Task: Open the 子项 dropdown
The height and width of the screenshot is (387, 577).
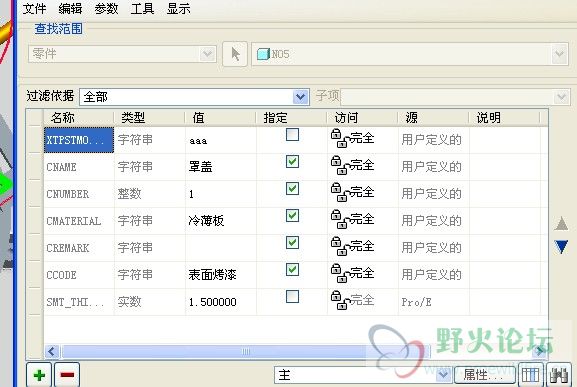Action: click(x=455, y=97)
